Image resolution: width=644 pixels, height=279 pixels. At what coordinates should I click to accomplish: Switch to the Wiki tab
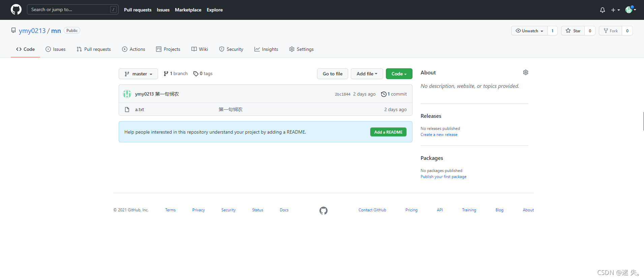(200, 49)
